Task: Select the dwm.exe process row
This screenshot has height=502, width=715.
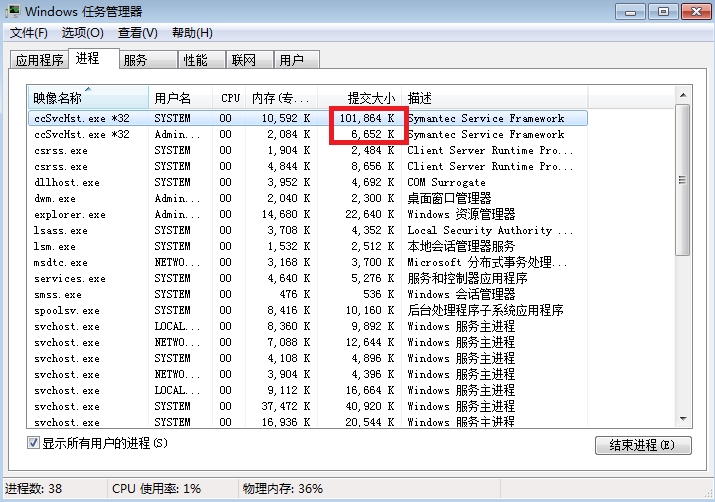Action: click(57, 198)
